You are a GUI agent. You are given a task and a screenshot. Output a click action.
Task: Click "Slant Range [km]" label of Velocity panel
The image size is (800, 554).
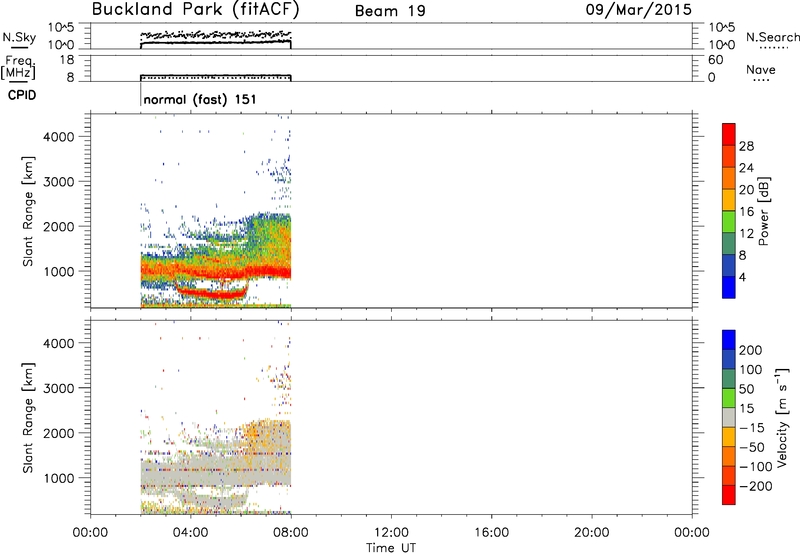click(28, 418)
